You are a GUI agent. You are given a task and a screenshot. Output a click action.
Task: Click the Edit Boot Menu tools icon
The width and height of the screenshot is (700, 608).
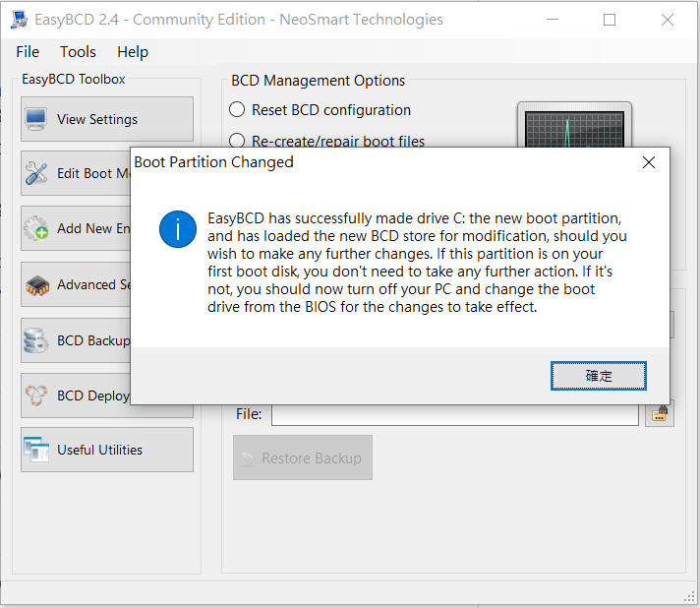[35, 173]
